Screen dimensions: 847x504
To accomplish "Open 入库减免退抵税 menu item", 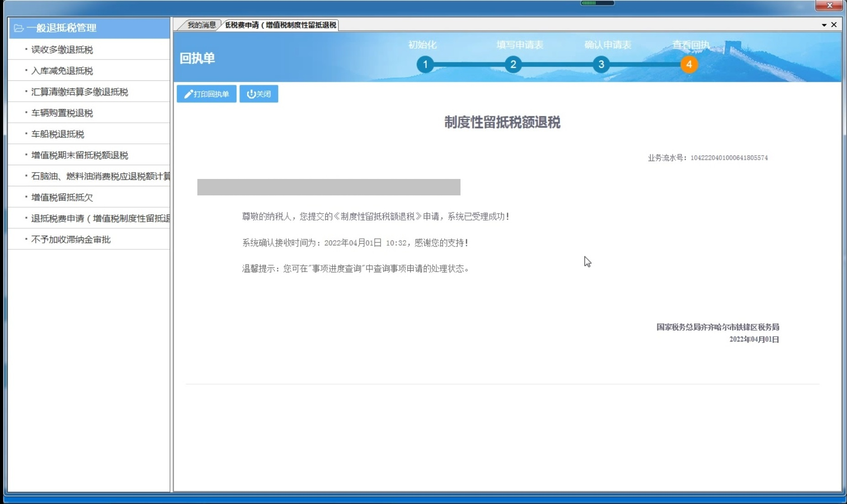I will point(62,71).
